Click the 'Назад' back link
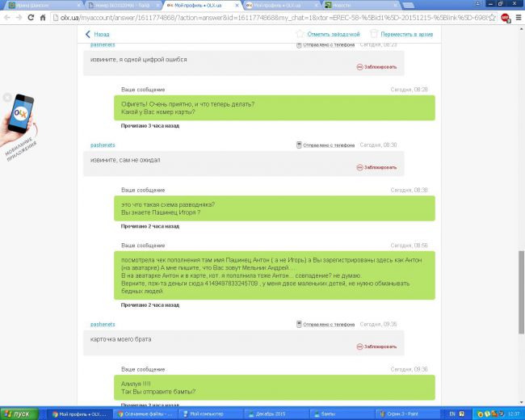Screen dimensions: 525x420 pos(98,35)
